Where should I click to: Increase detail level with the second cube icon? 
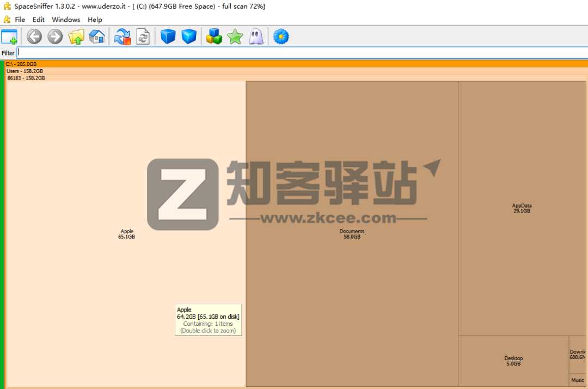(x=188, y=37)
